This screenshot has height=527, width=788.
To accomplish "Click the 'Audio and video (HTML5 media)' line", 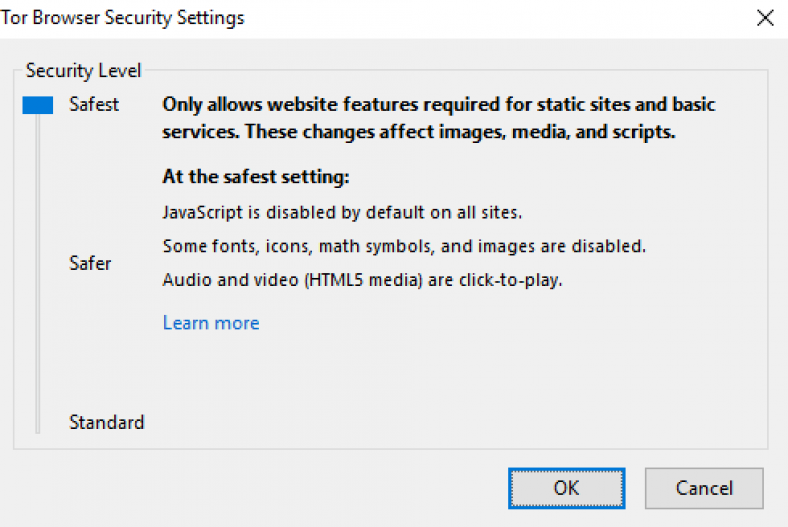I will [362, 280].
